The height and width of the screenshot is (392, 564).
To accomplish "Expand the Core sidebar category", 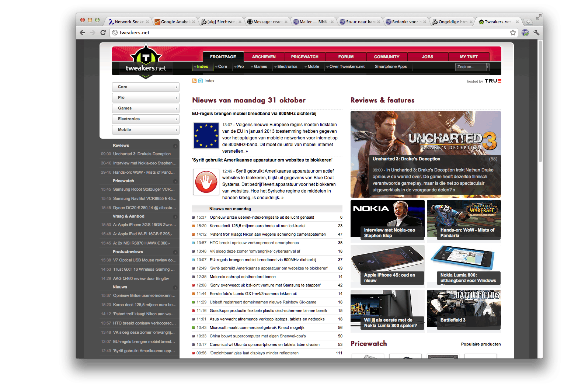I will pos(146,87).
